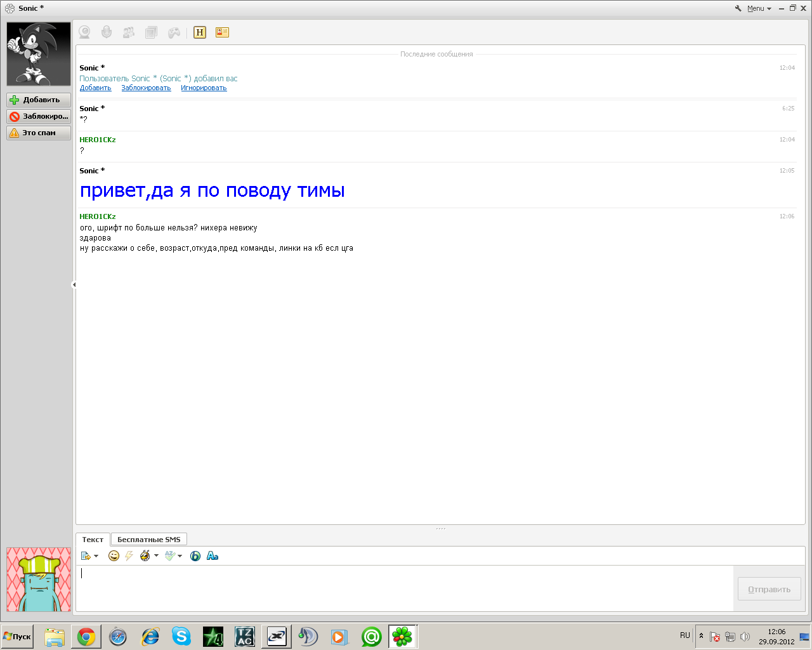The width and height of the screenshot is (812, 650).
Task: Click the large blue привет message text
Action: coord(213,190)
